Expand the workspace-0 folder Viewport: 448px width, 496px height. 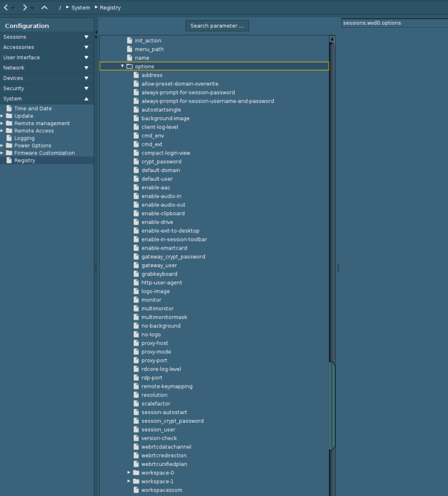[x=129, y=472]
